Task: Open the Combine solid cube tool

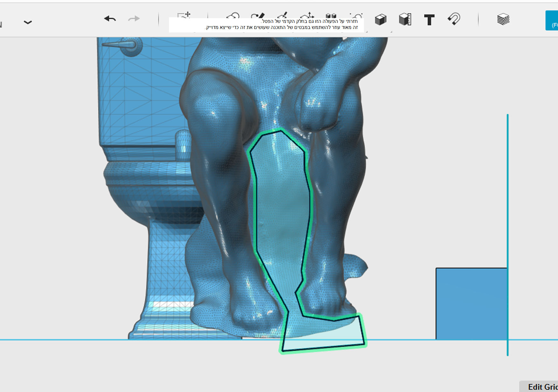Action: pos(380,20)
